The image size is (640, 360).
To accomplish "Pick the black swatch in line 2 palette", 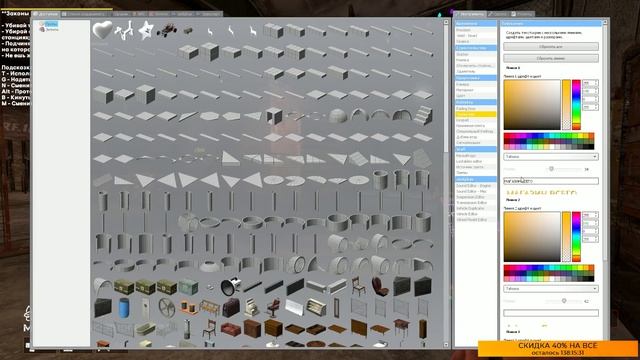I will coord(591,279).
